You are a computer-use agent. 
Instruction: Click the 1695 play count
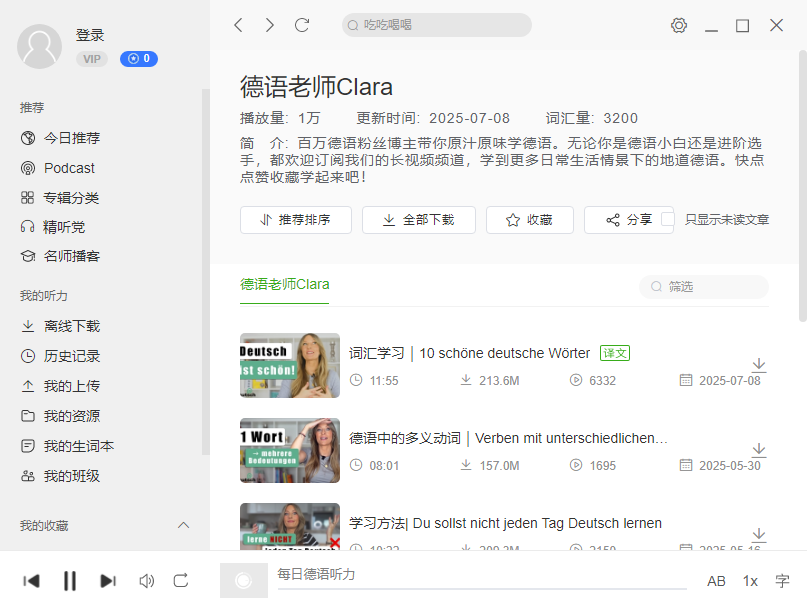click(602, 466)
